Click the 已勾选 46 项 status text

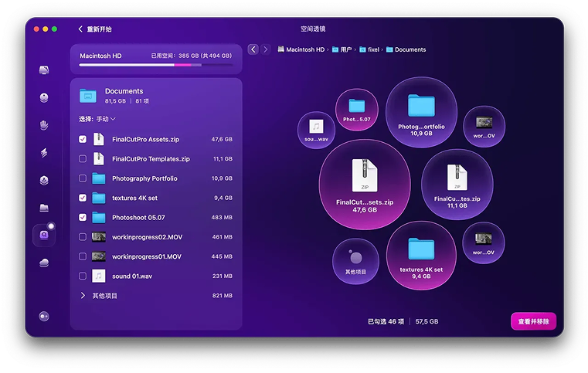pos(386,321)
